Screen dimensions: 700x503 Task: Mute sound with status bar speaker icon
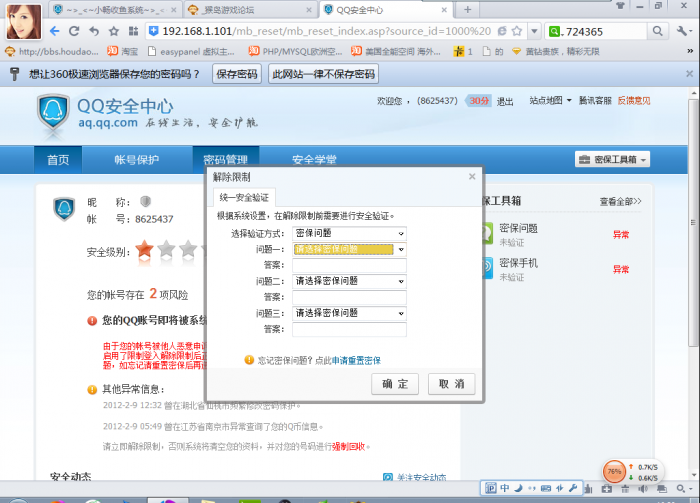tap(643, 489)
